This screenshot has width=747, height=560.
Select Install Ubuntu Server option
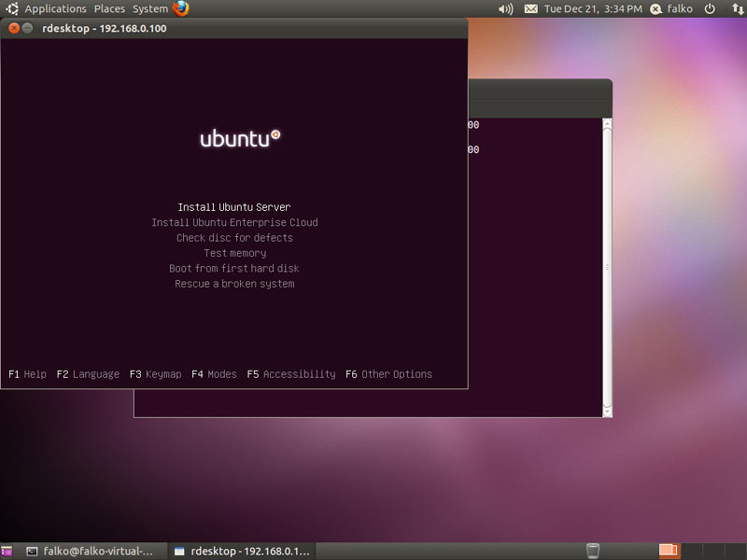click(x=234, y=207)
